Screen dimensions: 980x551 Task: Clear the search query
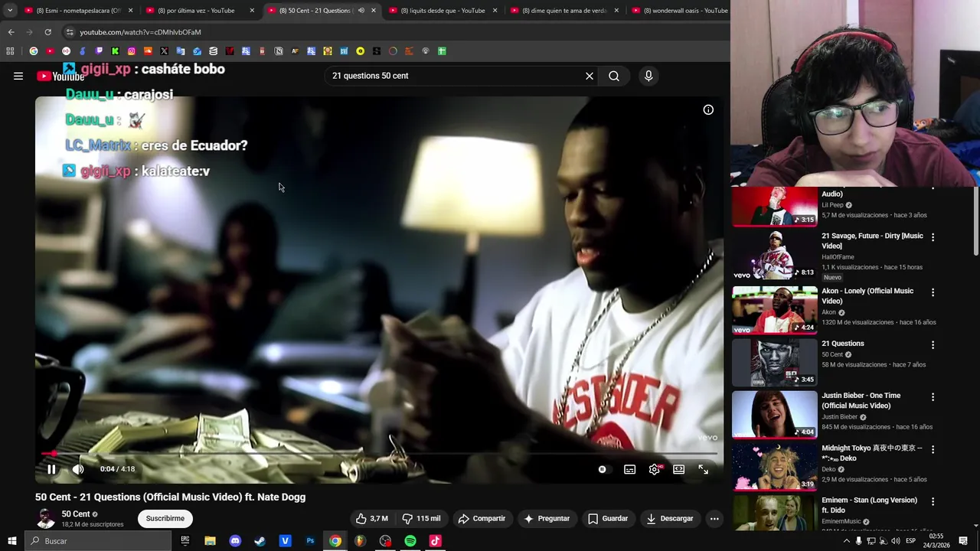(x=590, y=76)
